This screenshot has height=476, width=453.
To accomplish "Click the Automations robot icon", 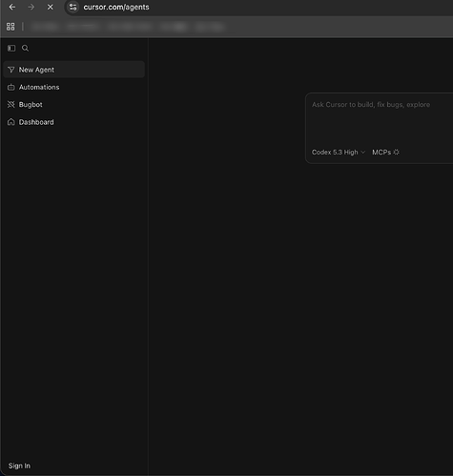I will (11, 87).
